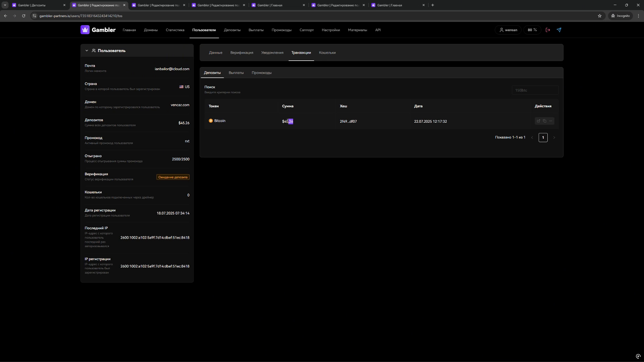Click the copy icon in Действия column
Screen dimensions: 644x362
544,121
